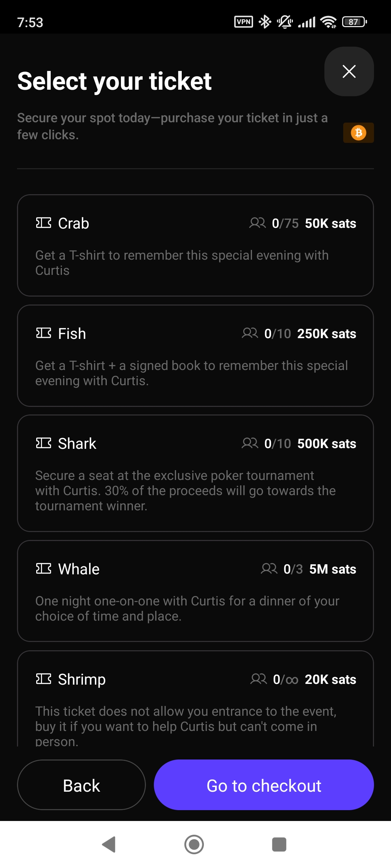391x868 pixels.
Task: Tap the Shrimp ticket icon
Action: [43, 679]
